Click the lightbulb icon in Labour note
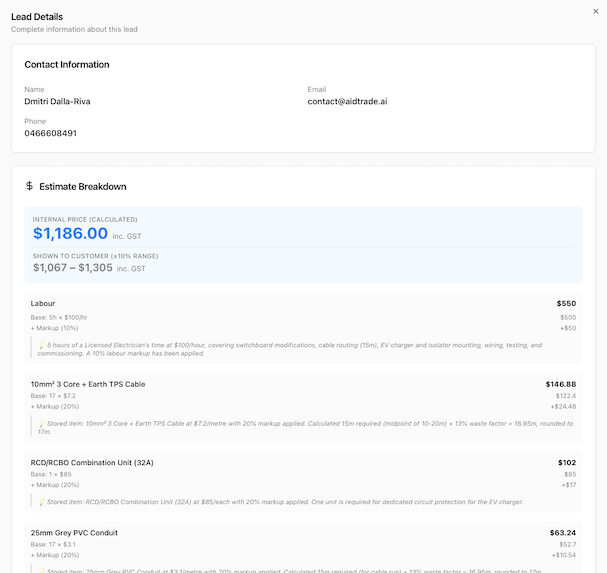The image size is (607, 573). point(42,345)
